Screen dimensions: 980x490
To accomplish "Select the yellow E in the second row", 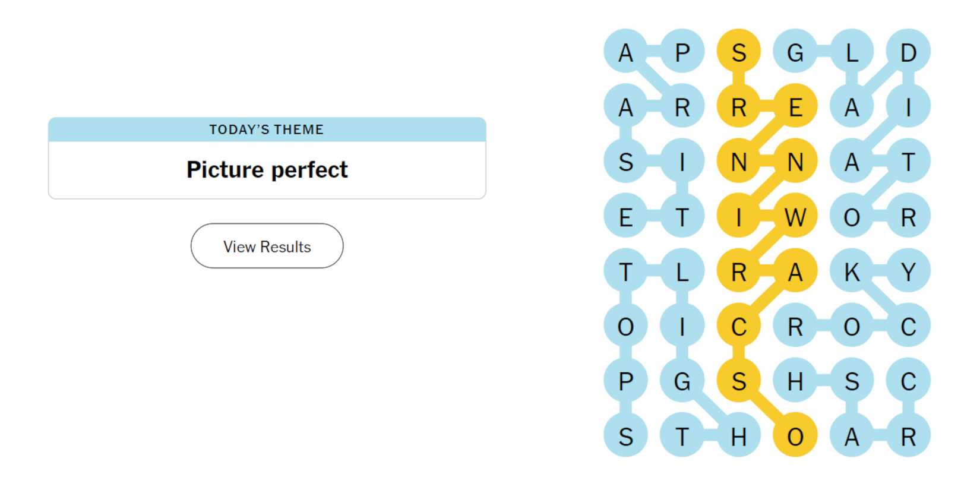I will click(796, 107).
